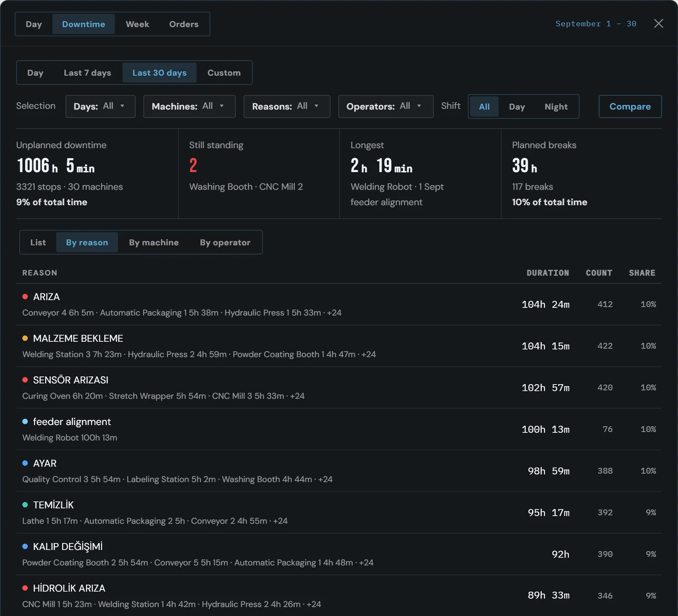Viewport: 678px width, 616px height.
Task: Click the REASON column header
Action: click(40, 273)
